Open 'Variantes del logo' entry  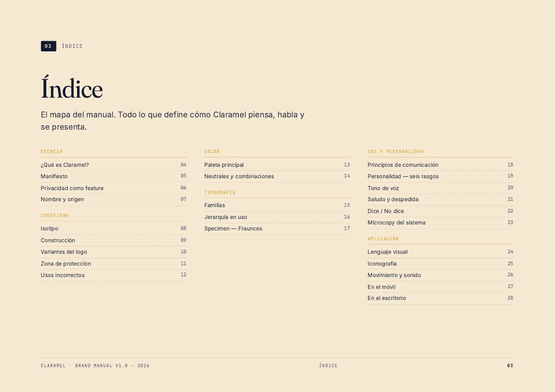[64, 252]
